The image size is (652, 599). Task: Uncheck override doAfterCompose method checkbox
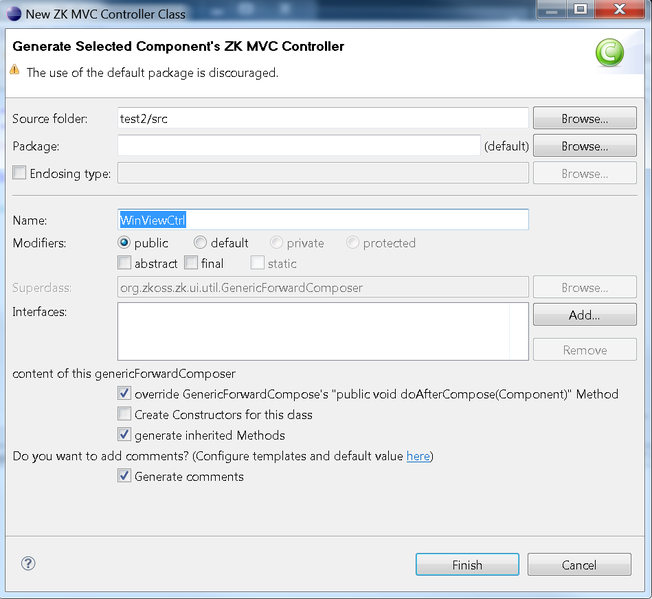pyautogui.click(x=124, y=394)
